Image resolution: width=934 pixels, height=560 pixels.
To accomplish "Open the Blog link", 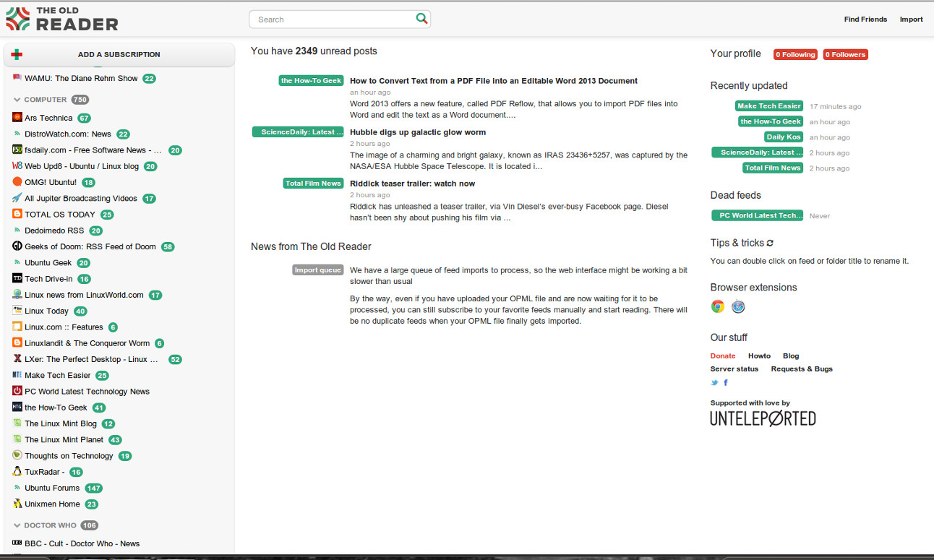I will click(791, 356).
